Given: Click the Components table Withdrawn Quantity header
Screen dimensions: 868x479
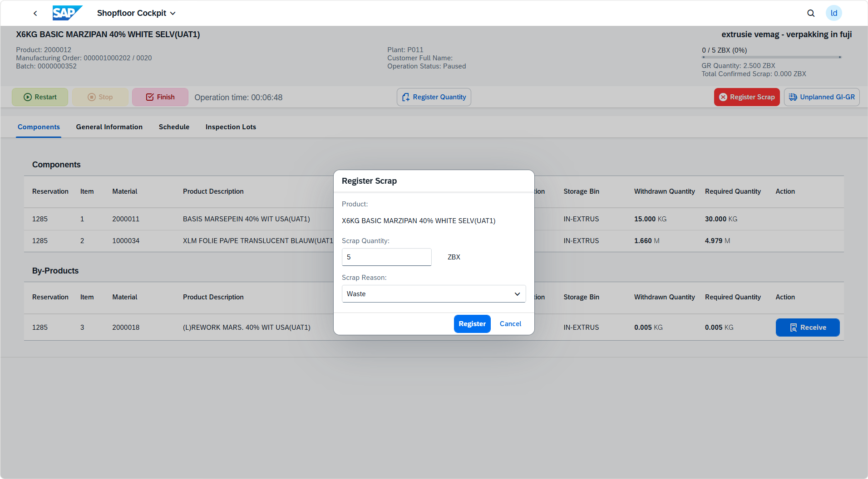Looking at the screenshot, I should click(665, 191).
